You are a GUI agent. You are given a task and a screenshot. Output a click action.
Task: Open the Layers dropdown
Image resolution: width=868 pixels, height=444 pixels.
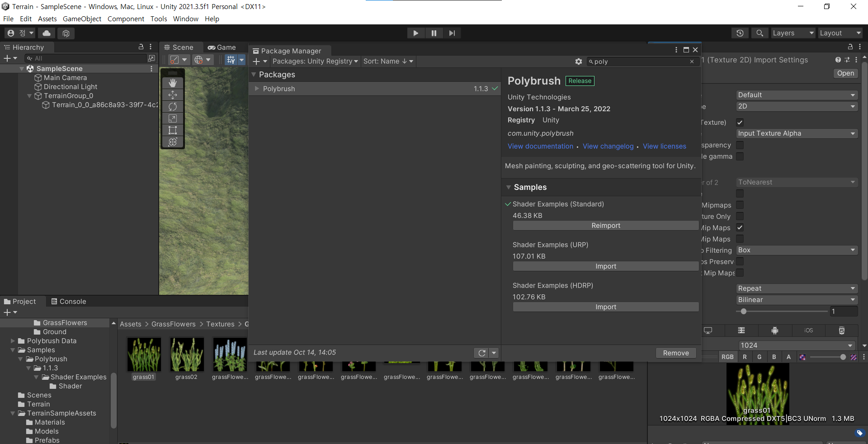(793, 33)
